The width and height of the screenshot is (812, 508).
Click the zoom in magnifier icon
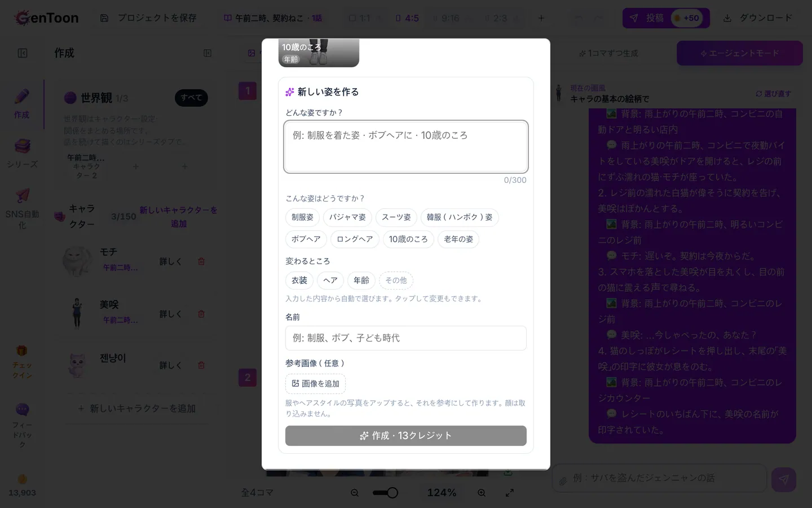482,493
